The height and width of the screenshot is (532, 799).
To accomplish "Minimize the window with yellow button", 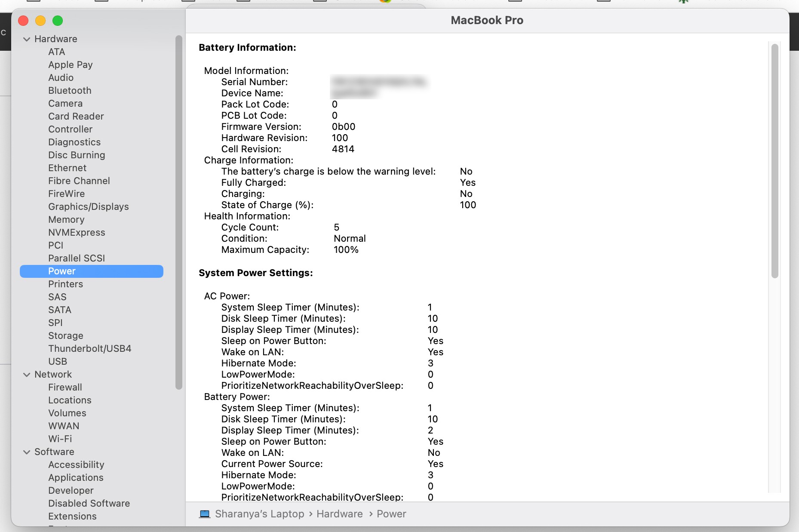I will (40, 21).
